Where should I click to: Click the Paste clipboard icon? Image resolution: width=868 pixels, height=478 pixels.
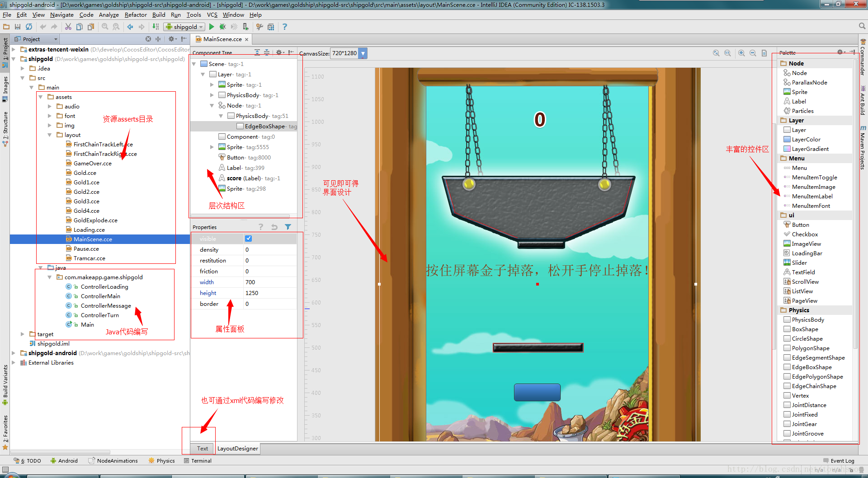coord(91,27)
